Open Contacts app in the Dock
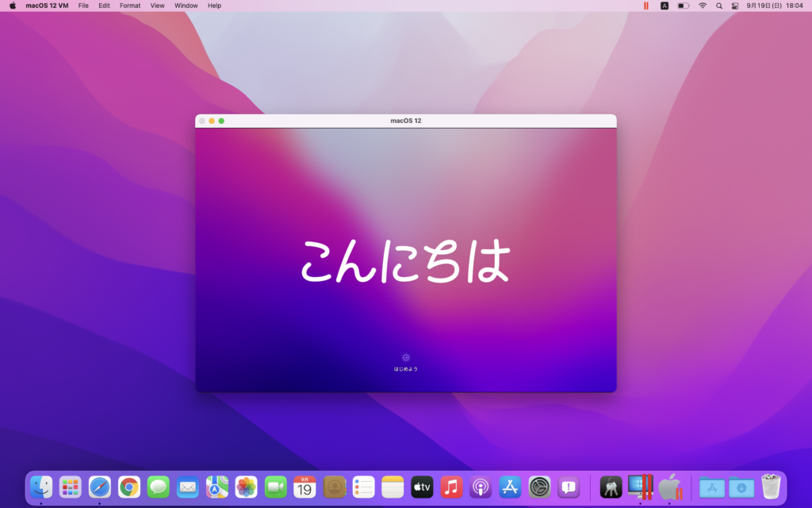 tap(334, 487)
